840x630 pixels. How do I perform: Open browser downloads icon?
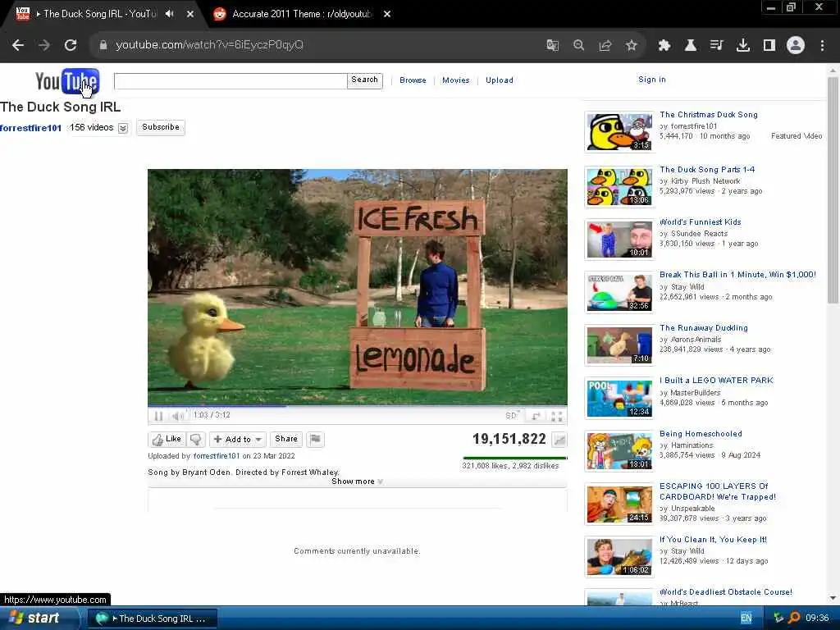(743, 46)
